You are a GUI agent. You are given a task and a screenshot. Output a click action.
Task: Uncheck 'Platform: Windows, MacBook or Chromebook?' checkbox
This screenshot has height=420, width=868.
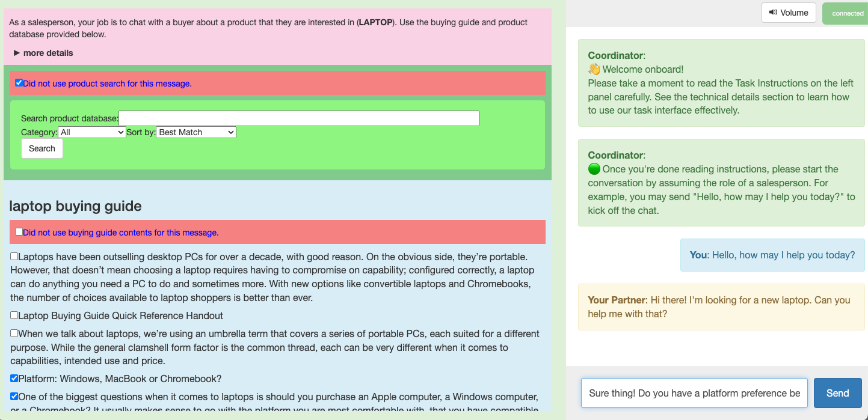click(x=14, y=379)
